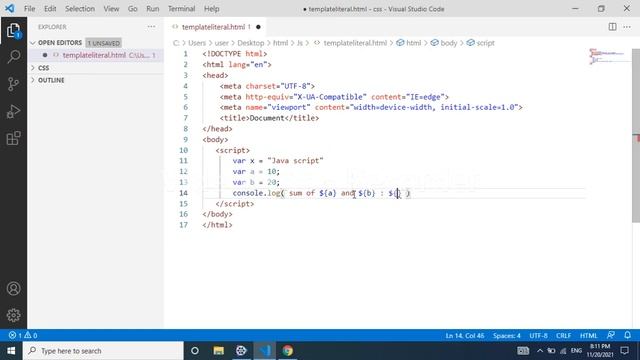This screenshot has height=360, width=640.
Task: Click the console.log text on line 14
Action: [x=256, y=193]
